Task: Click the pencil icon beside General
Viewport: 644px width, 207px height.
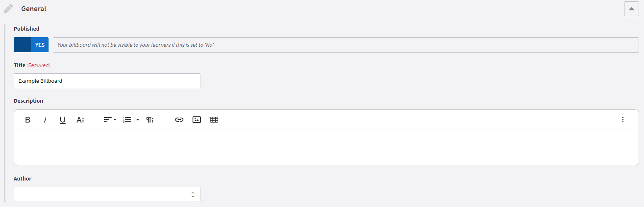Action: [x=8, y=9]
